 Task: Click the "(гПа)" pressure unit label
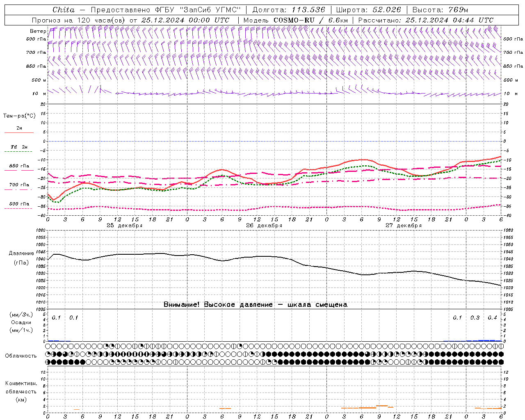click(21, 262)
